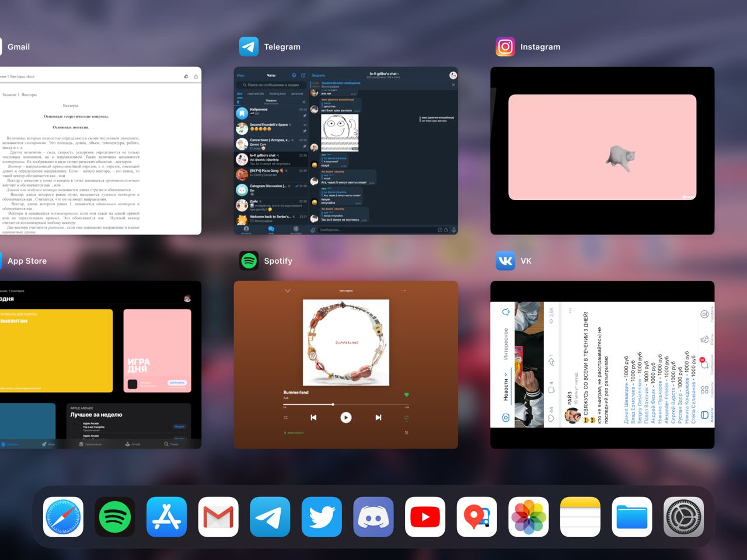Click camera icon in VK top bar

(x=505, y=418)
